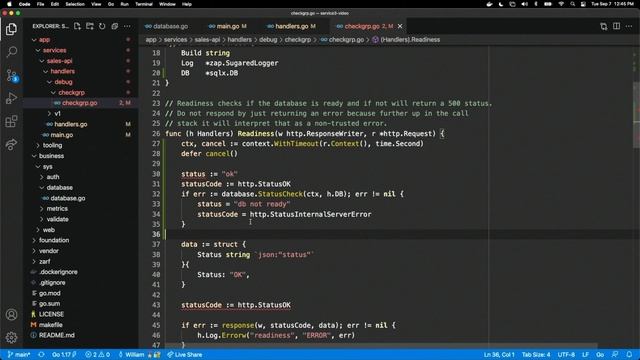640x360 pixels.
Task: Open the Extensions view
Action: tap(11, 121)
